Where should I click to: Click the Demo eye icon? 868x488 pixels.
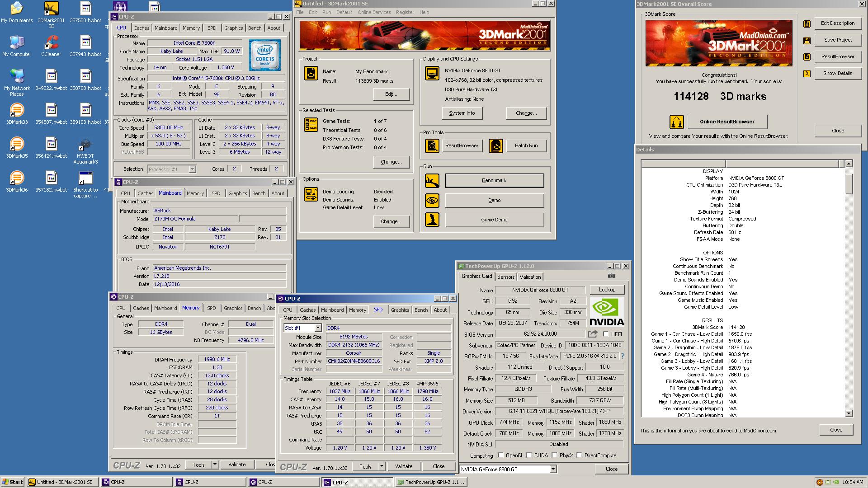pyautogui.click(x=432, y=200)
